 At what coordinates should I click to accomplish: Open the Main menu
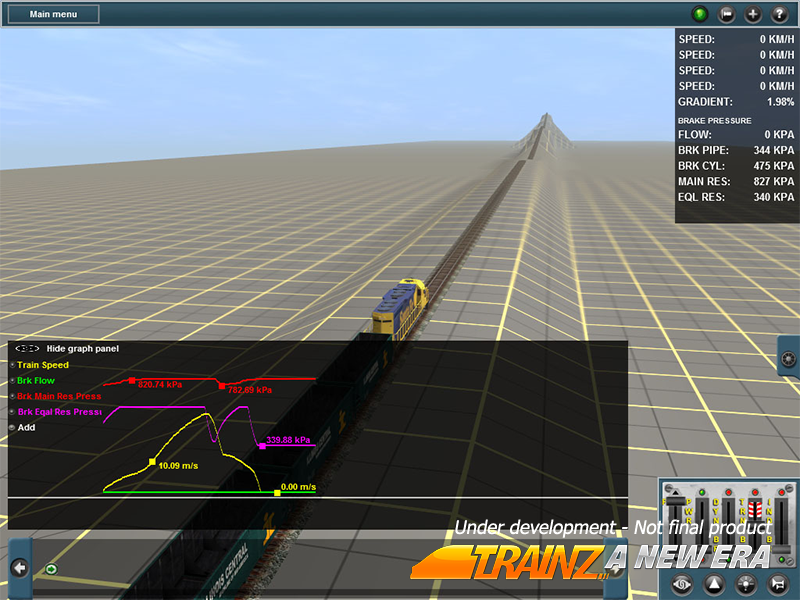(53, 14)
